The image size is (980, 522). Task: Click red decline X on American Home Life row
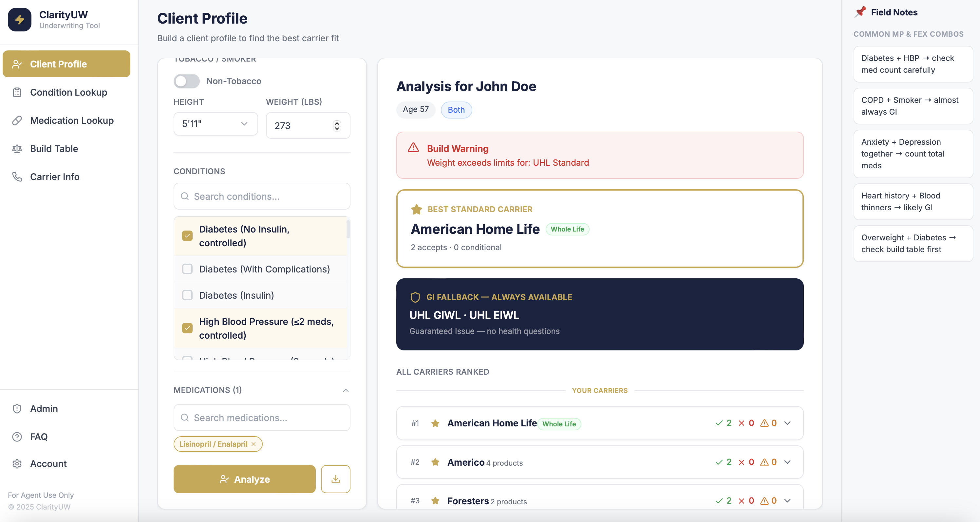742,423
